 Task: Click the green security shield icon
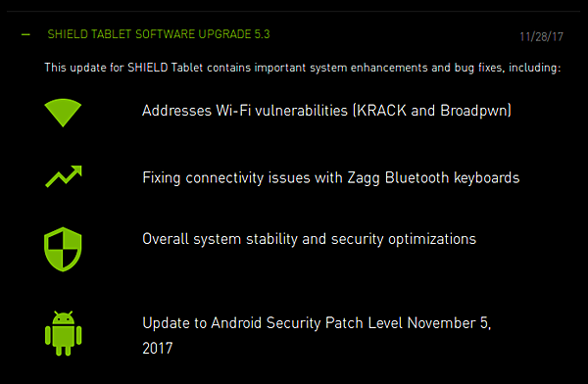[x=63, y=250]
